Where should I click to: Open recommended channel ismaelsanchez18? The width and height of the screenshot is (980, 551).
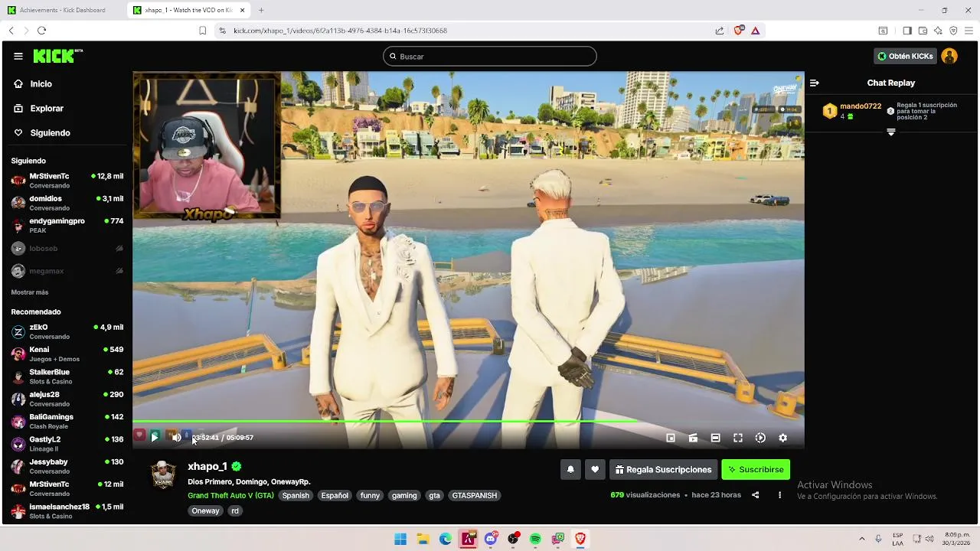coord(67,511)
